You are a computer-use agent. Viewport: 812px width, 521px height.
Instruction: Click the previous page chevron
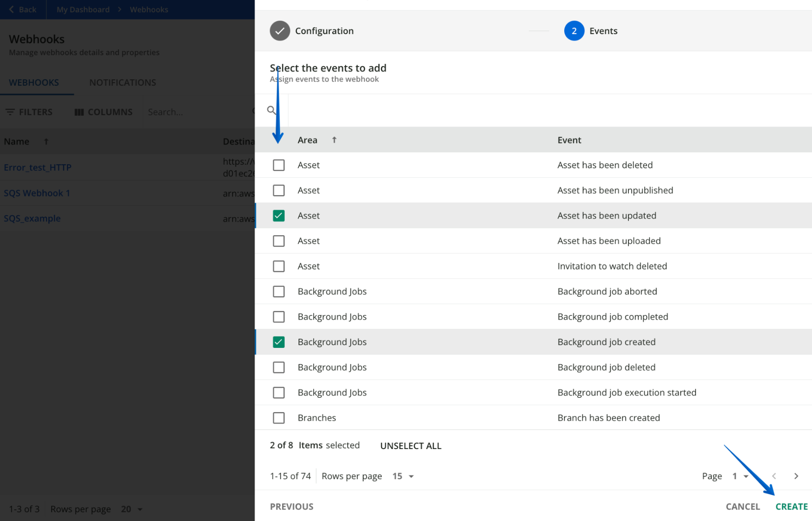(774, 476)
